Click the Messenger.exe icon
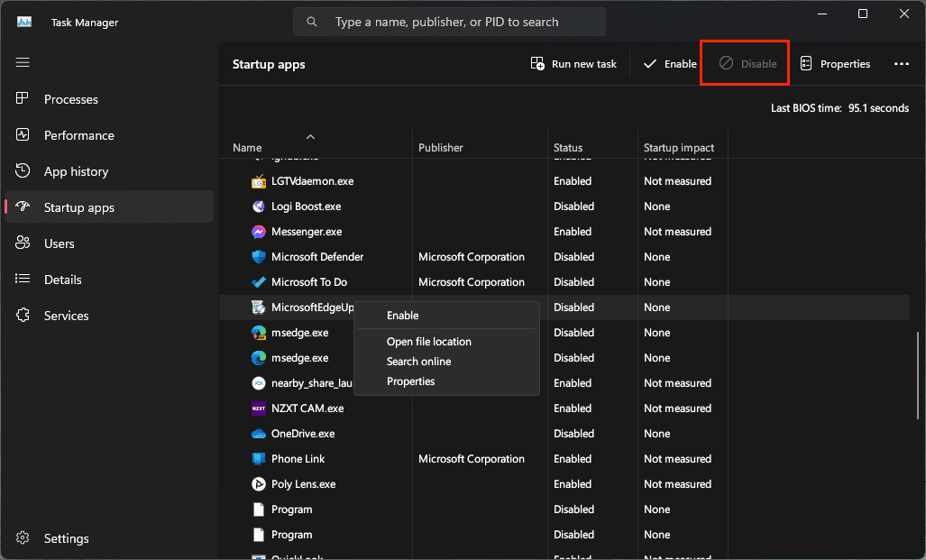This screenshot has height=560, width=926. (x=259, y=232)
